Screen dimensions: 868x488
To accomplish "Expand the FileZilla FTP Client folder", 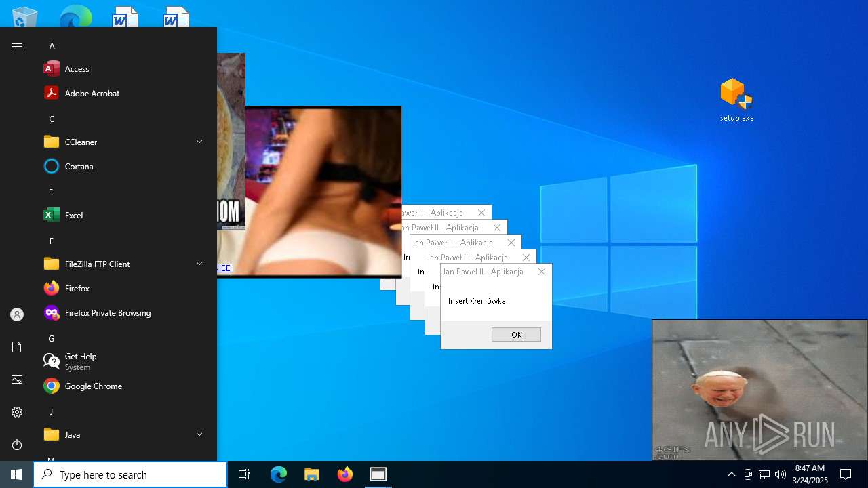I will click(x=123, y=264).
